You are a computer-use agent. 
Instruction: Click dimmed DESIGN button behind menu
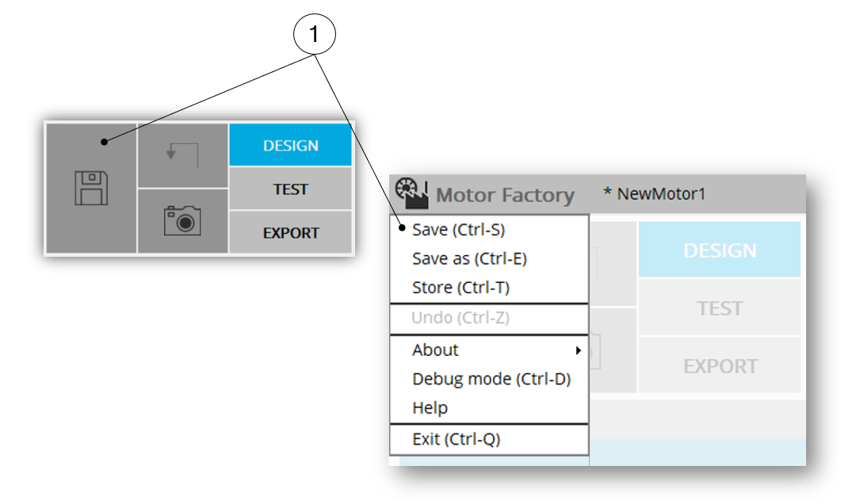click(x=719, y=250)
